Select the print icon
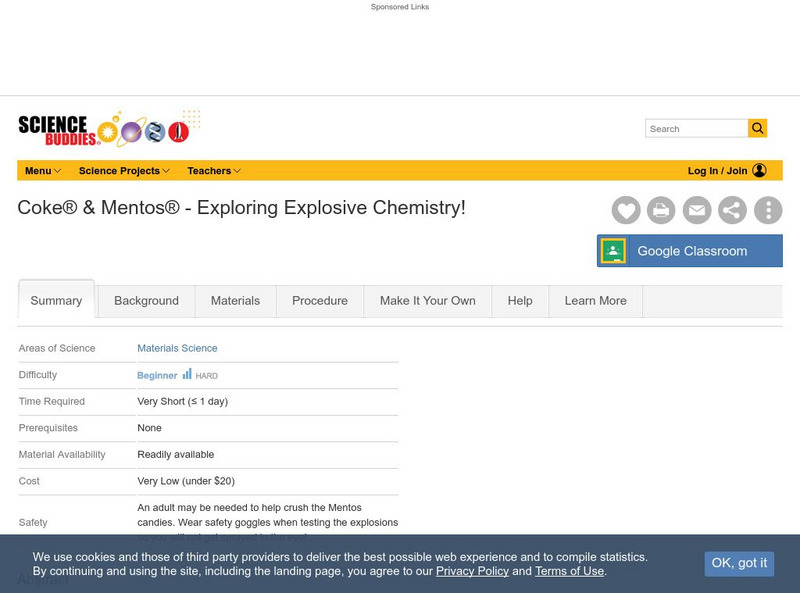The width and height of the screenshot is (800, 593). (661, 210)
